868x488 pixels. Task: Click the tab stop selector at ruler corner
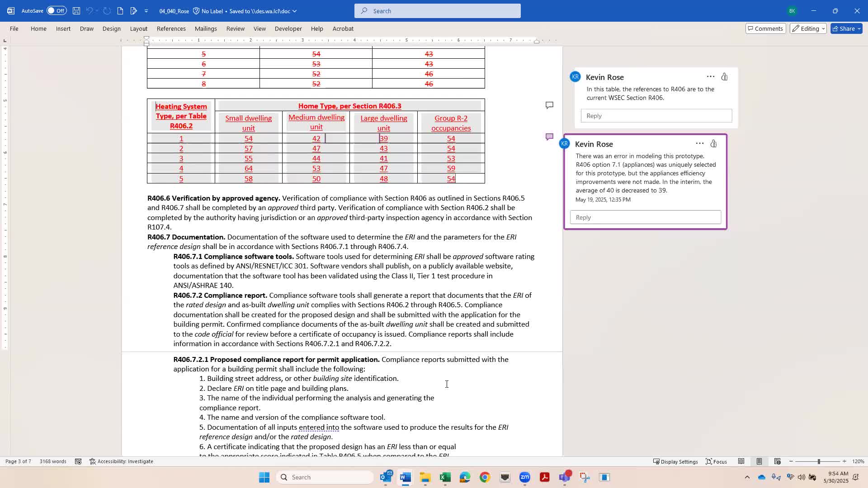click(x=5, y=41)
